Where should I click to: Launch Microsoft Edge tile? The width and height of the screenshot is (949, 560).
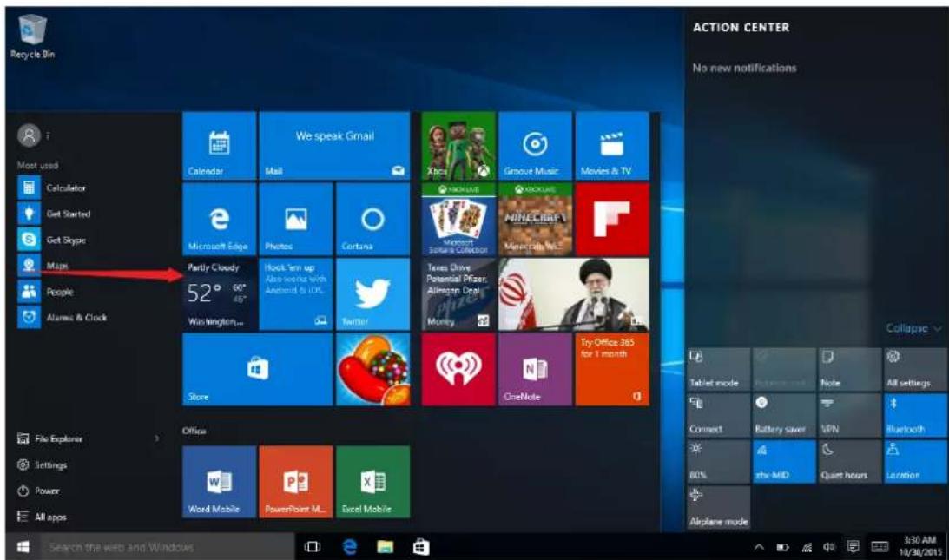tap(218, 219)
